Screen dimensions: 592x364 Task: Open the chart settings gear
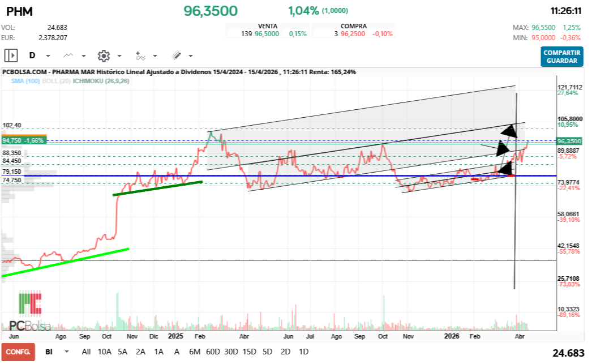point(104,55)
